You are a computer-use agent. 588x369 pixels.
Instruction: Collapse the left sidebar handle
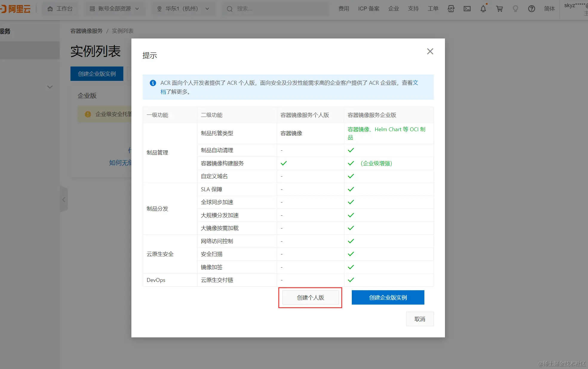64,200
